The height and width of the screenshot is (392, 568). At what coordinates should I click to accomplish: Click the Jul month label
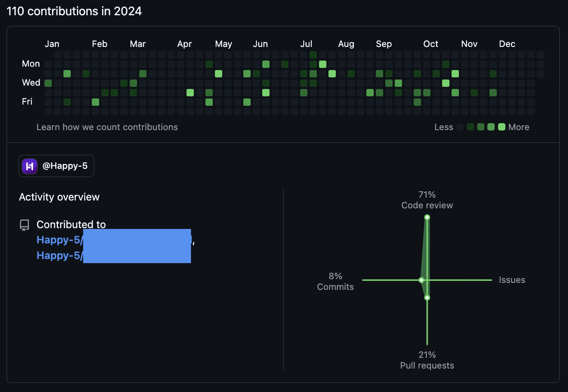tap(306, 44)
